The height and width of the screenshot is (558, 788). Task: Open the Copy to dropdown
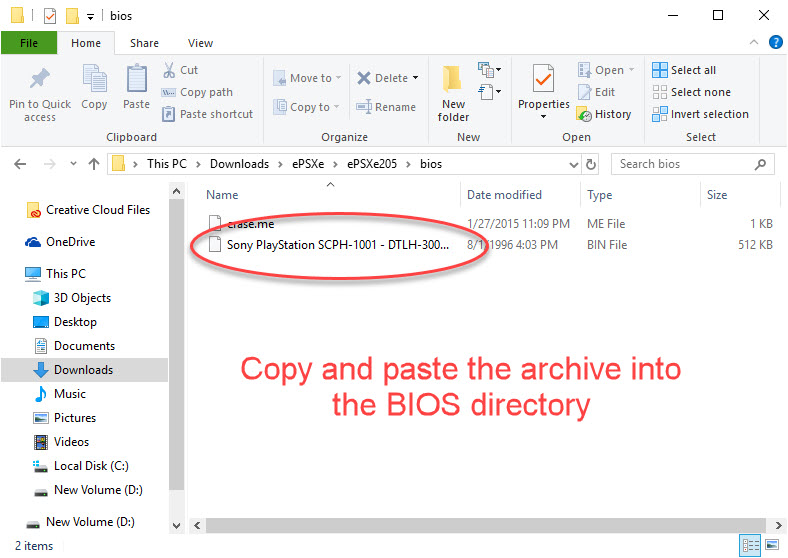point(307,107)
